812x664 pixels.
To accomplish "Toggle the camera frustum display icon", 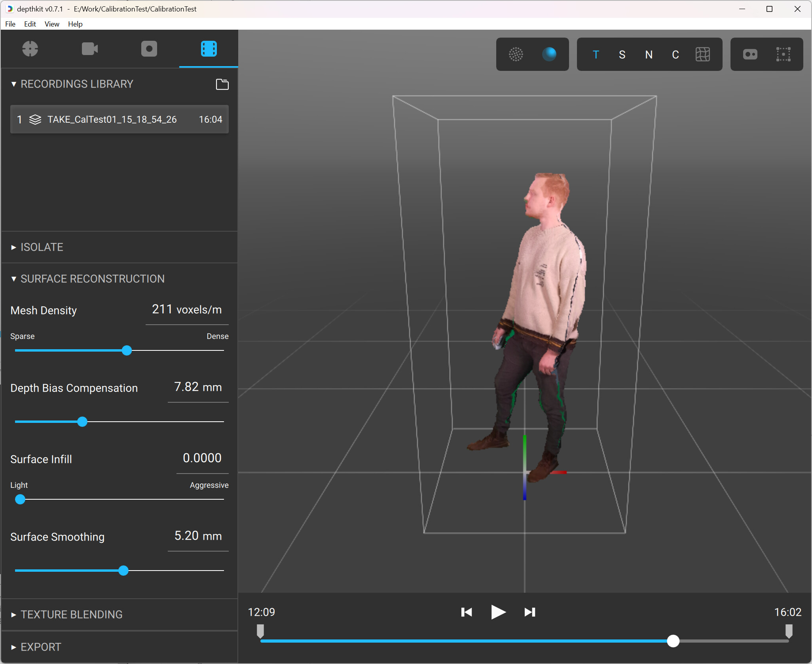I will tap(750, 54).
